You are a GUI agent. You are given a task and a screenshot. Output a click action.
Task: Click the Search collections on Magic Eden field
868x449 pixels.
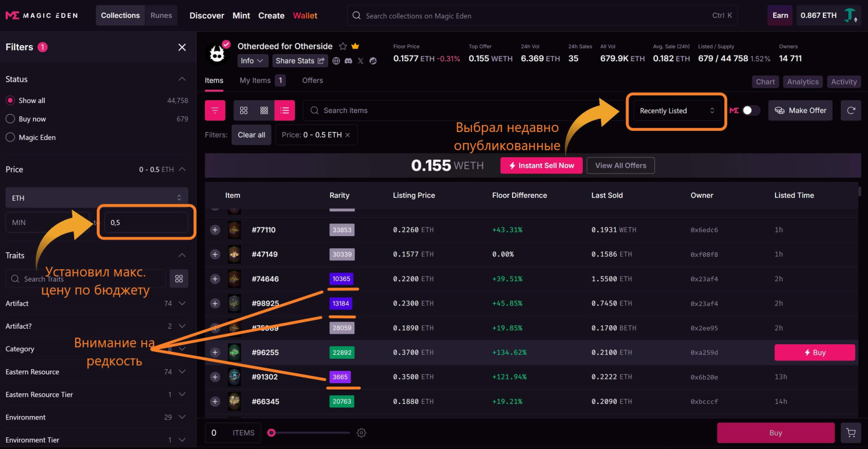[x=543, y=16]
